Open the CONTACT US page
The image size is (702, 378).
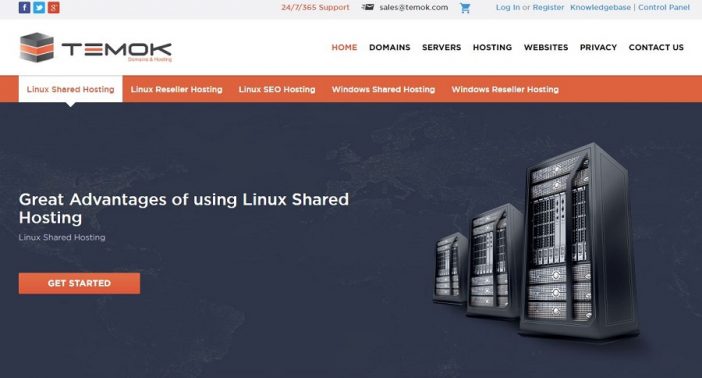click(656, 47)
